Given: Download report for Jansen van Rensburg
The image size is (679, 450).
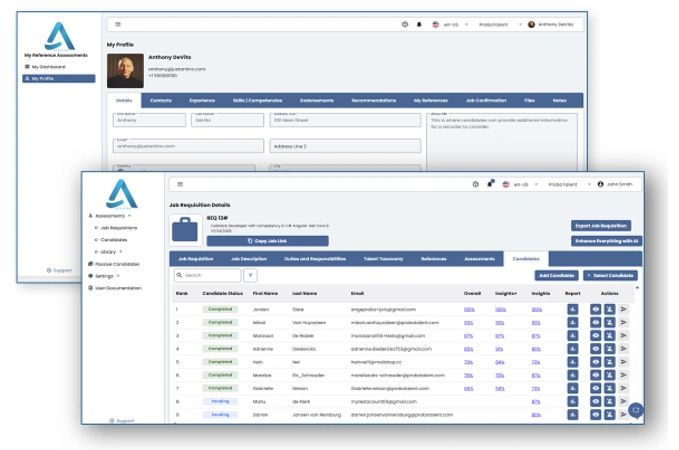Looking at the screenshot, I should coord(572,414).
